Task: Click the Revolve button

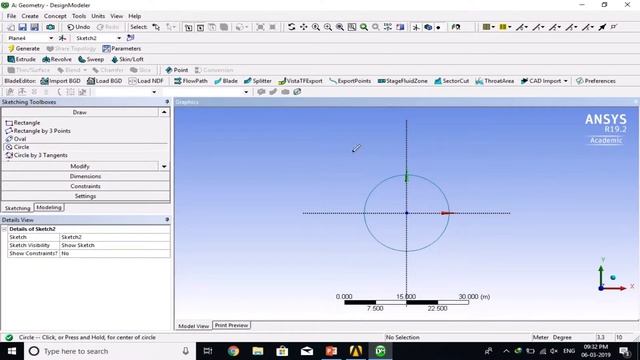Action: (x=57, y=59)
